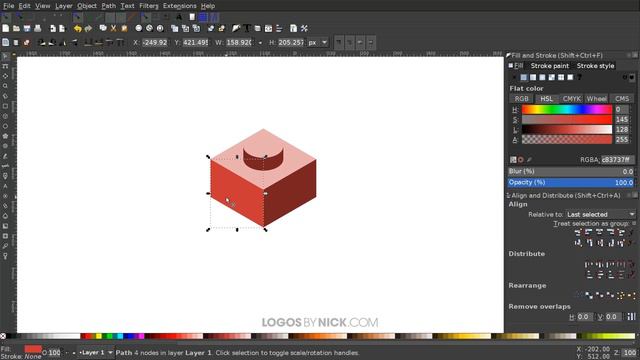
Task: Toggle scale stroke width with object
Action: [339, 42]
